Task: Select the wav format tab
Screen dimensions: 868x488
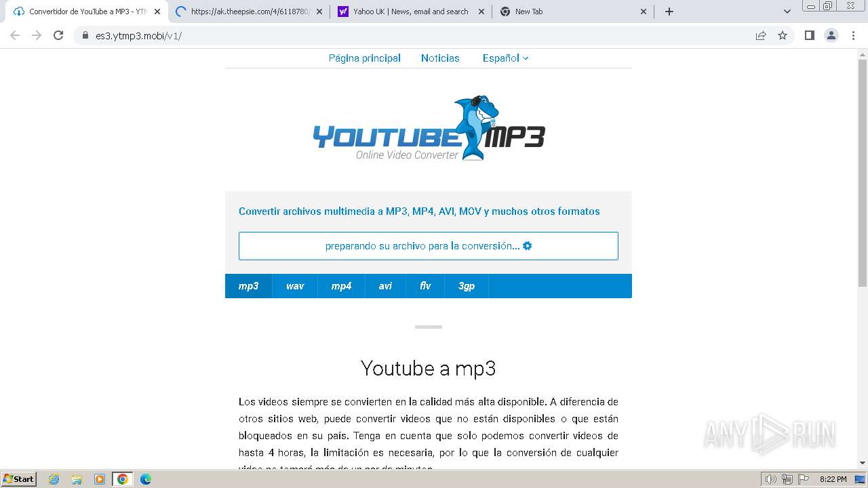Action: 295,286
